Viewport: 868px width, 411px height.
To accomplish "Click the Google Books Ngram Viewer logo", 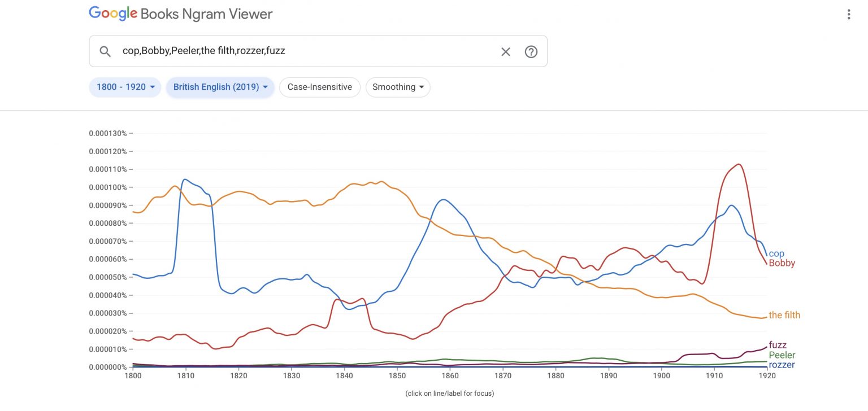I will (180, 14).
